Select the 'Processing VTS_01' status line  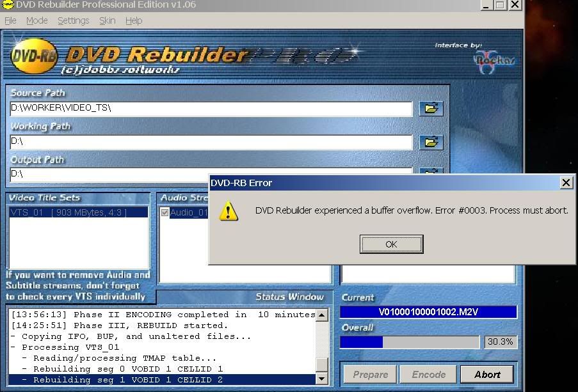[x=162, y=347]
